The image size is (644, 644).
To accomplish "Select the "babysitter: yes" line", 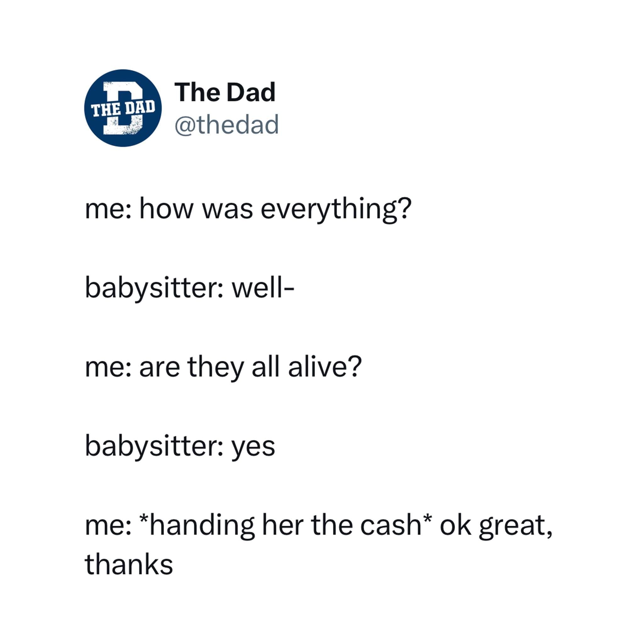I will point(180,446).
